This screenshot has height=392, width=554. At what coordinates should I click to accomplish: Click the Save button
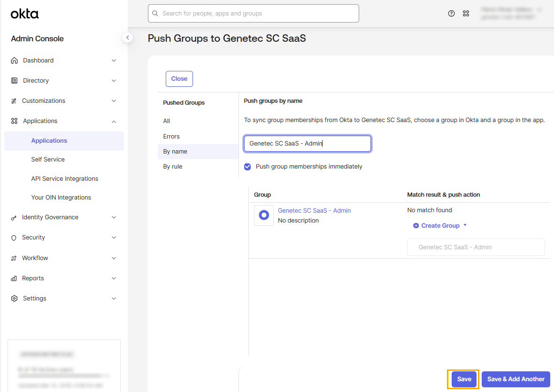point(463,379)
